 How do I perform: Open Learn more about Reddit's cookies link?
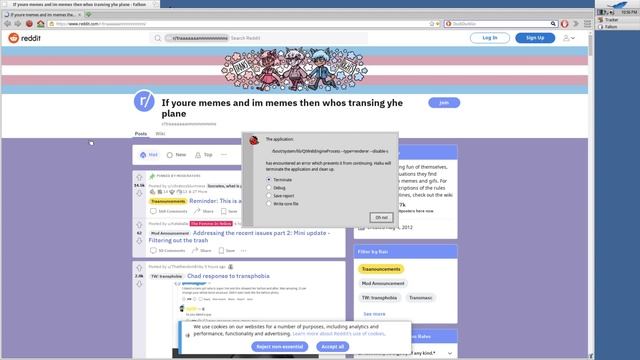pyautogui.click(x=338, y=334)
